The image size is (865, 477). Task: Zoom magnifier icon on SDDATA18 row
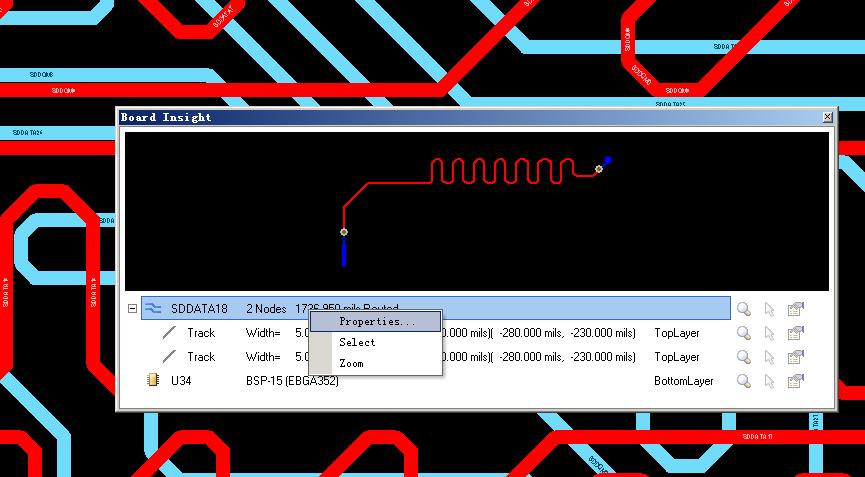[744, 309]
